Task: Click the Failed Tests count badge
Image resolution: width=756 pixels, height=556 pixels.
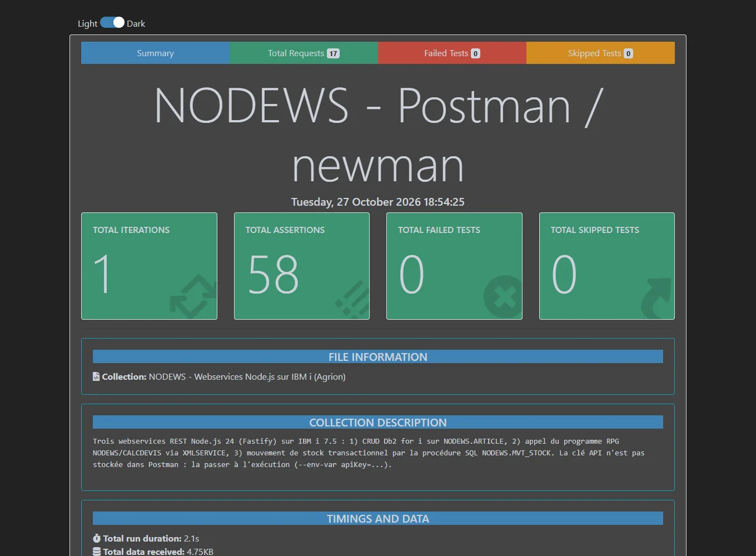Action: [475, 53]
